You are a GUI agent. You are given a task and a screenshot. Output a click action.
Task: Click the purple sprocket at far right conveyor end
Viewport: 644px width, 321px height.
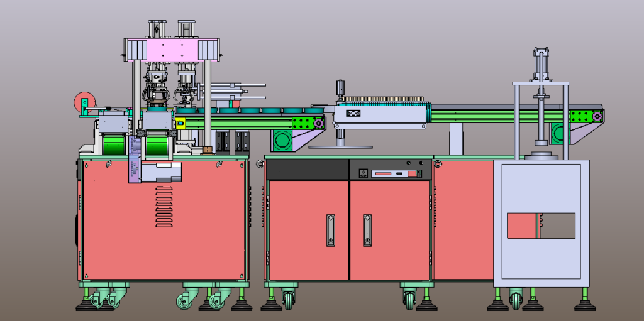[597, 117]
